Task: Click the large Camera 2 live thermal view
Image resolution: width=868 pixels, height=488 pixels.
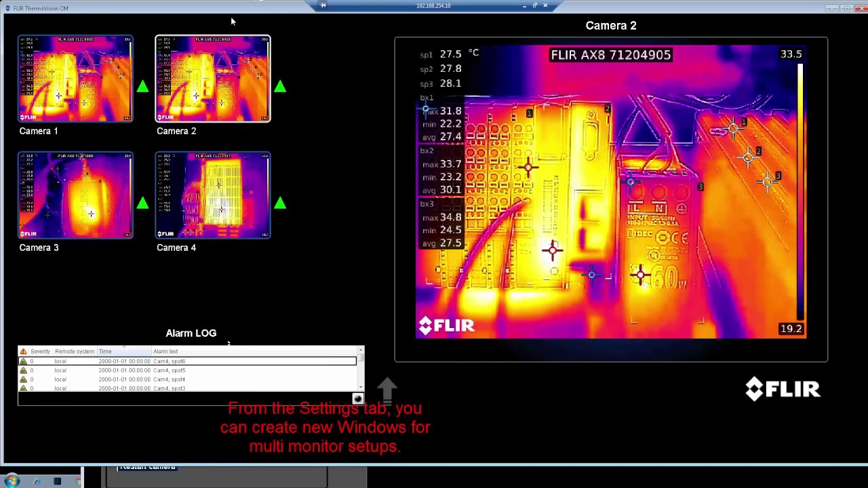Action: [611, 192]
